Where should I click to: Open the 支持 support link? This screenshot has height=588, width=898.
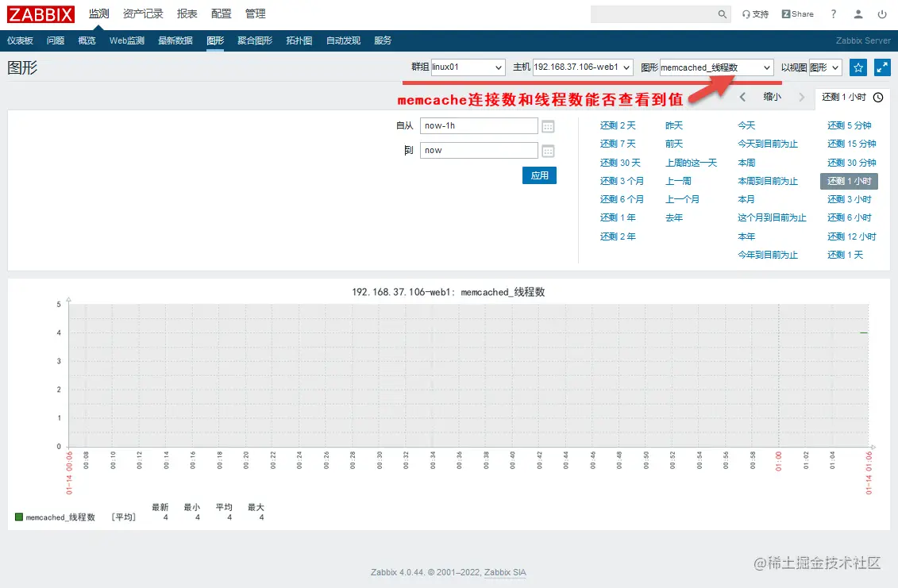[x=755, y=14]
